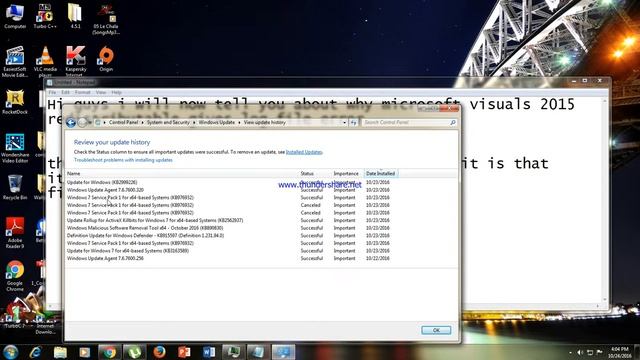Click OK in the update history window

[x=436, y=330]
